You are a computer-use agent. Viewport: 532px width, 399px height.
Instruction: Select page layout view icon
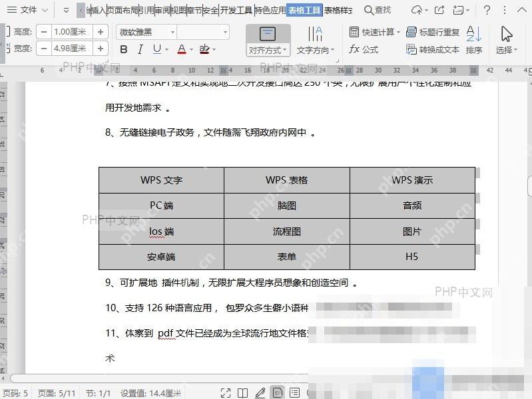point(277,393)
